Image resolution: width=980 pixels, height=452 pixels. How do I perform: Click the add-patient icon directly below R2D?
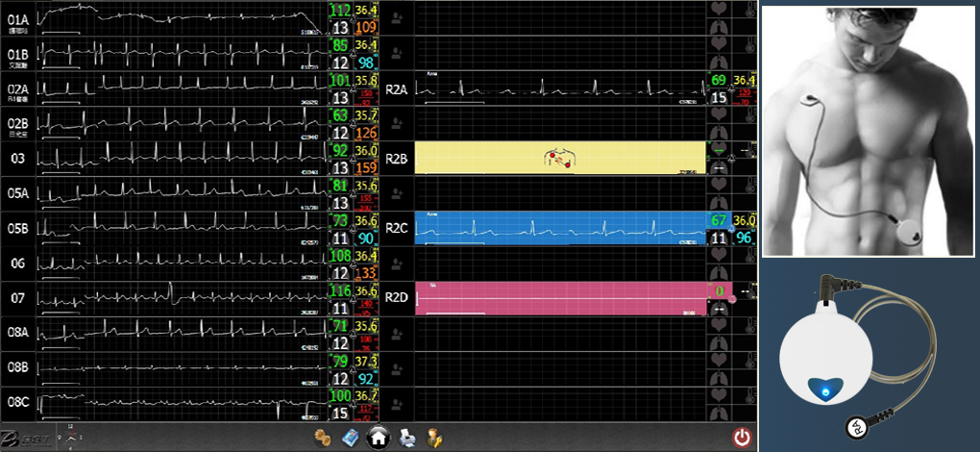pos(395,332)
